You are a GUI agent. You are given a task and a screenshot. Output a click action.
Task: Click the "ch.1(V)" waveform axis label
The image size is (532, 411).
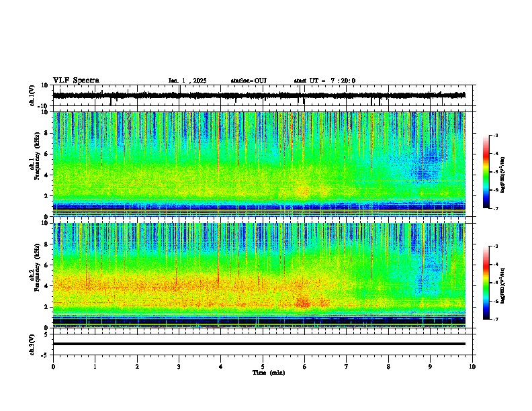pos(32,95)
